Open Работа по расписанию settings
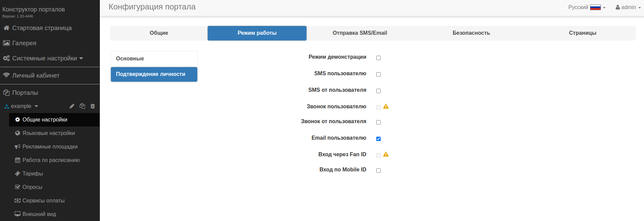The height and width of the screenshot is (221, 644). coord(51,160)
